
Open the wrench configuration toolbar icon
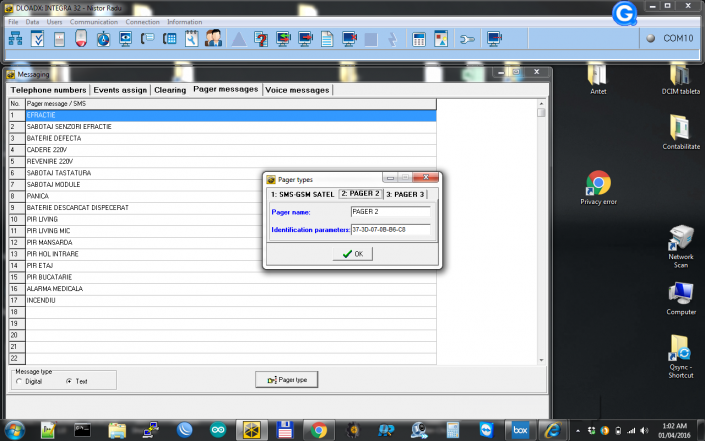[x=467, y=40]
